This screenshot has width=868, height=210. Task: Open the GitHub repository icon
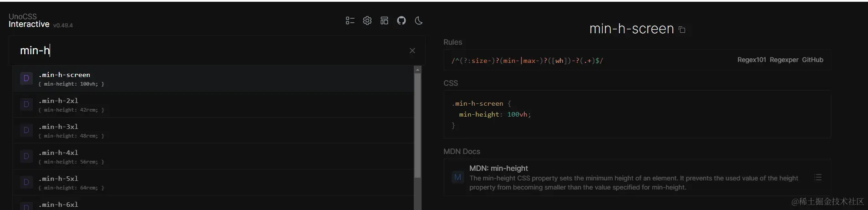[x=401, y=20]
